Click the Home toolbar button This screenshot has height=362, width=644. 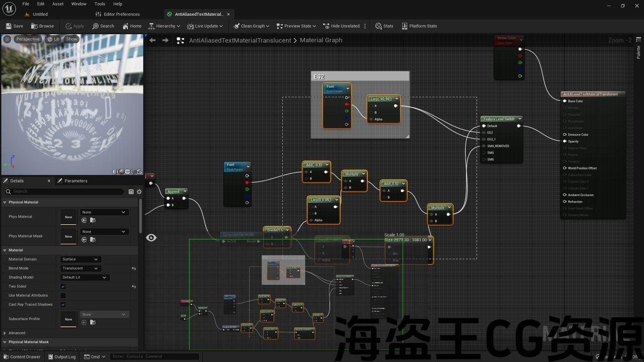tap(132, 26)
